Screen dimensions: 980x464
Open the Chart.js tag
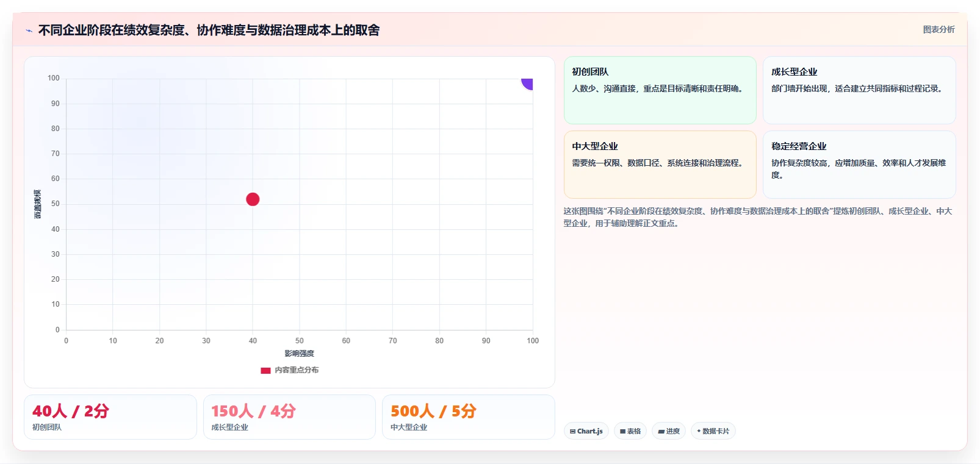586,431
